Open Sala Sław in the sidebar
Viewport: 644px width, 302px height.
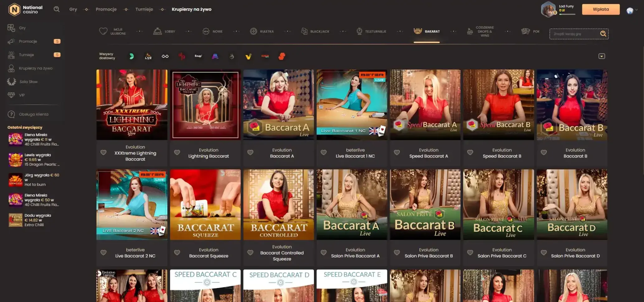click(x=22, y=82)
